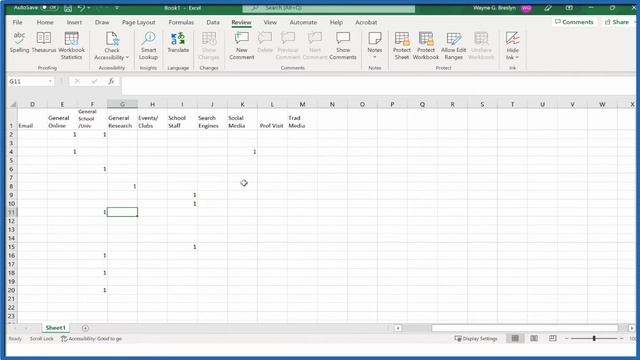Show Workbook Statistics
Screen dimensions: 640x360
pyautogui.click(x=71, y=46)
